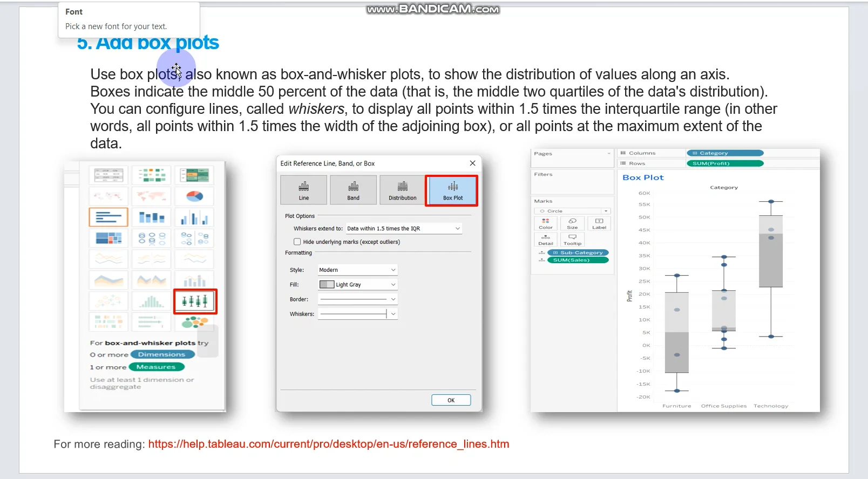Screen dimensions: 868x479
Task: Click the Category pill on Columns shelf
Action: pos(724,153)
